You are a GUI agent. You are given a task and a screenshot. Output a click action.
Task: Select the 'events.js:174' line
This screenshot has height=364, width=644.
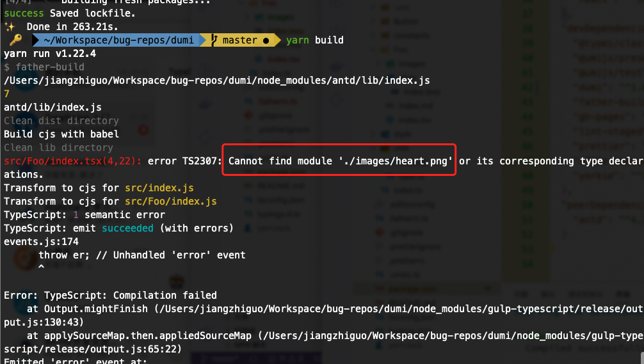pos(41,242)
